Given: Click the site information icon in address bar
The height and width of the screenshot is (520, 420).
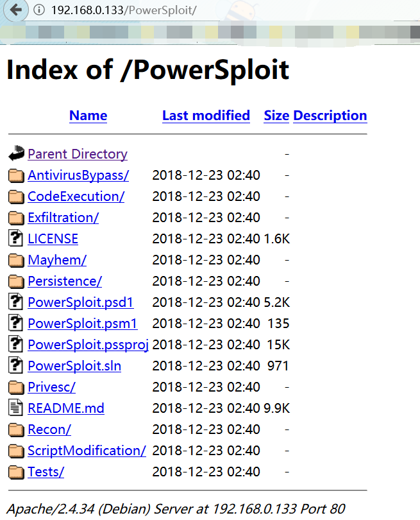Looking at the screenshot, I should click(x=39, y=10).
